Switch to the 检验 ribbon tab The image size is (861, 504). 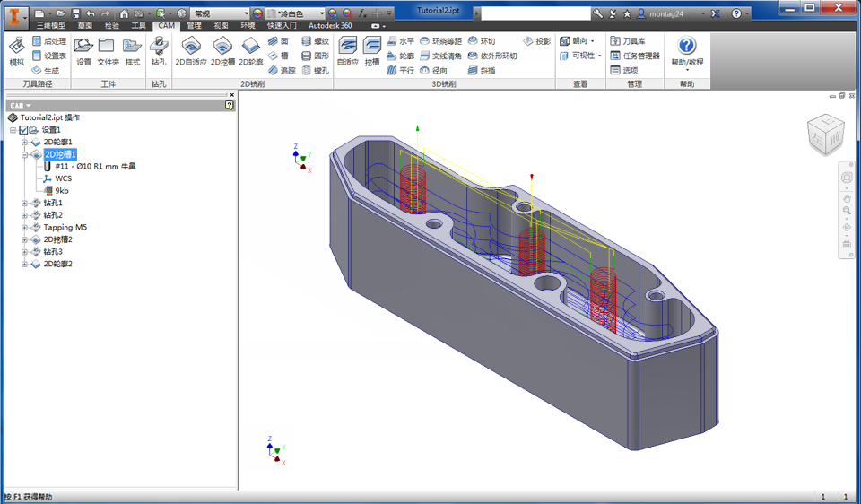(x=111, y=26)
